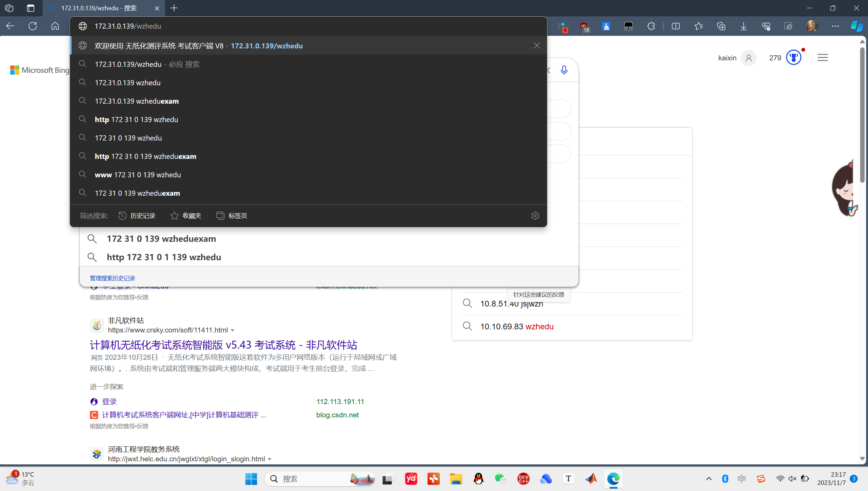Open the Favorites star icon
The width and height of the screenshot is (868, 491).
point(698,26)
